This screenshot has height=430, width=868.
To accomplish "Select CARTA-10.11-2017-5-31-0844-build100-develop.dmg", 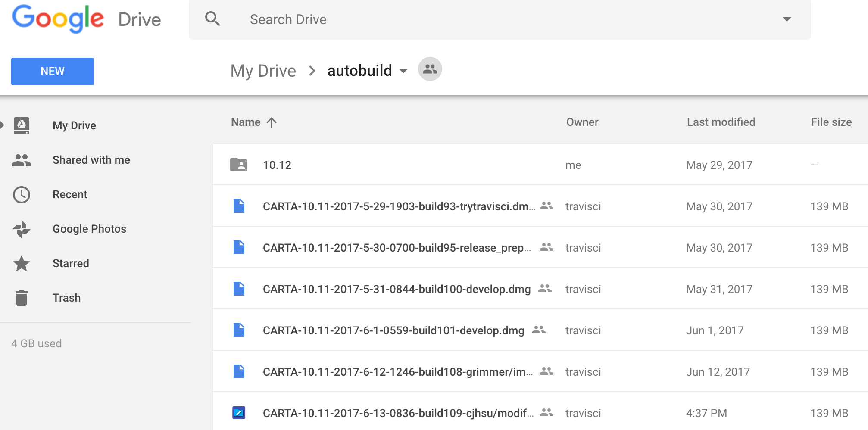I will (397, 289).
